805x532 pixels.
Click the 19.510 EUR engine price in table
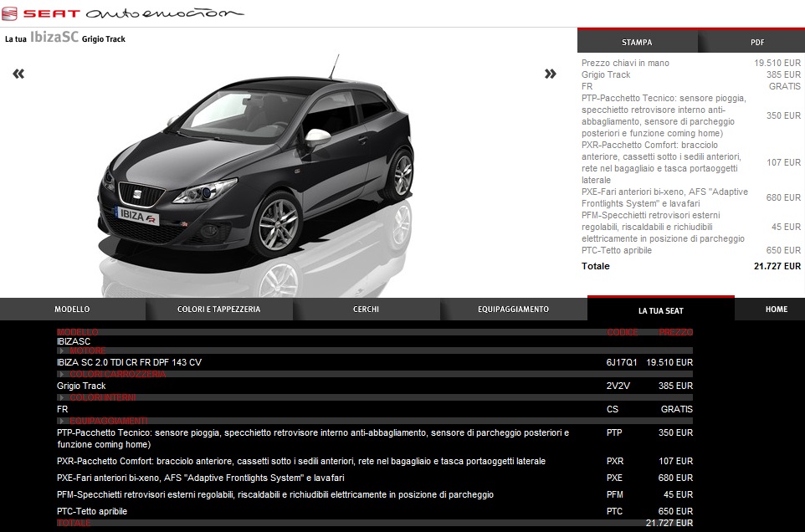click(669, 362)
